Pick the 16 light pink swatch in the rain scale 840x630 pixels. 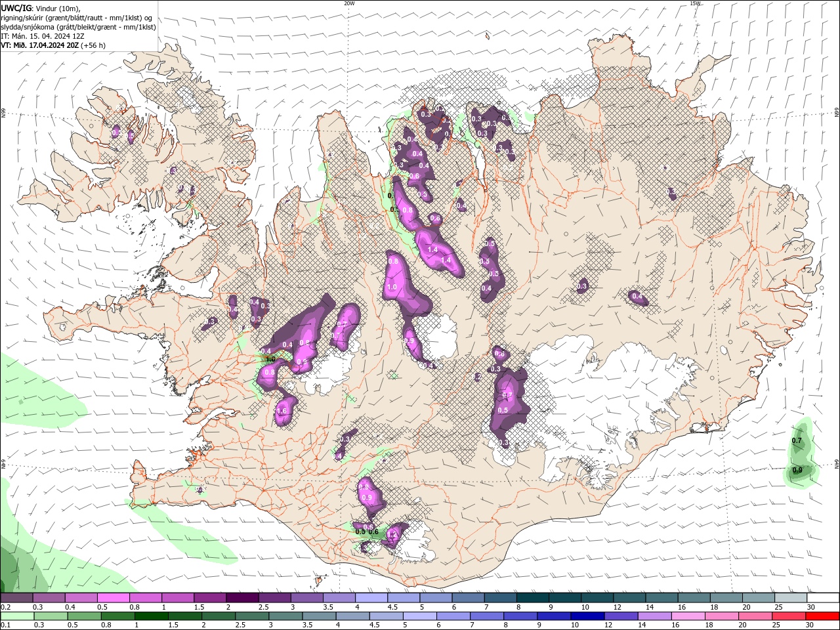coord(688,616)
